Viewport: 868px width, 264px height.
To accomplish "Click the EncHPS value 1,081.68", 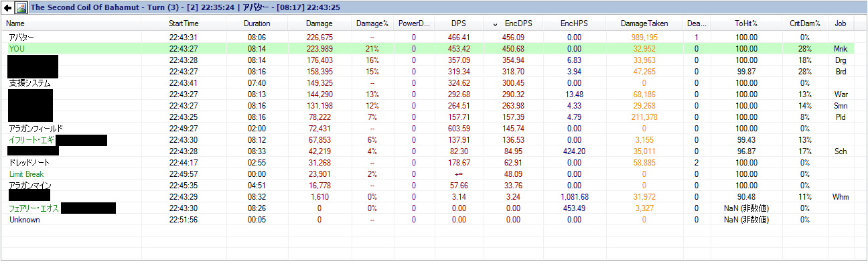I will tap(575, 196).
